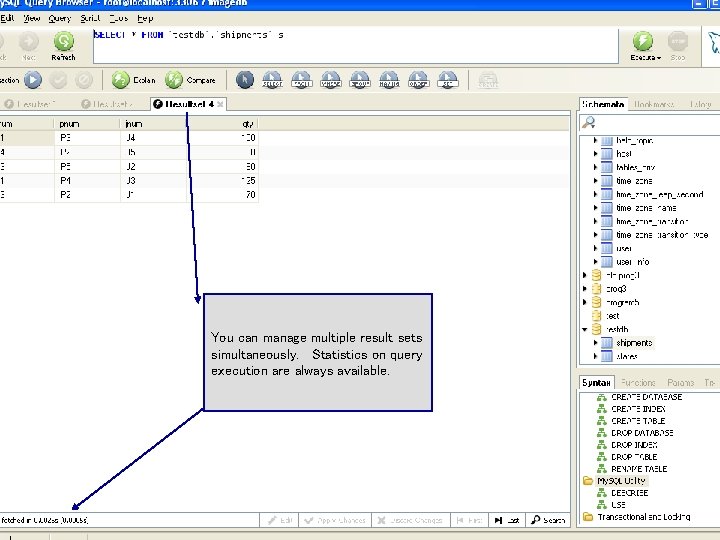Select the SET clause builder tool
The width and height of the screenshot is (720, 540).
(448, 80)
